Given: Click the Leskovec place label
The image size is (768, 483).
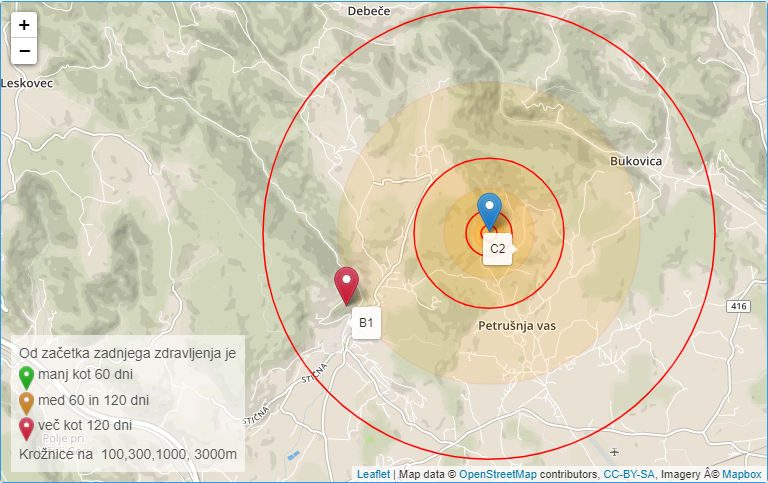Looking at the screenshot, I should (x=26, y=83).
